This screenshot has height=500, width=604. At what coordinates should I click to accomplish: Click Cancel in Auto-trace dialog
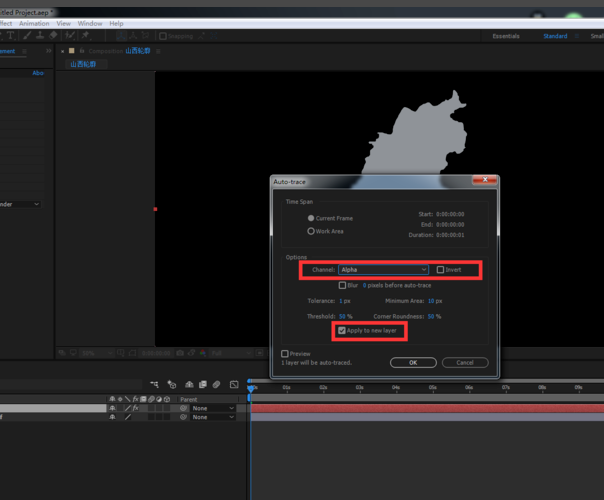465,362
